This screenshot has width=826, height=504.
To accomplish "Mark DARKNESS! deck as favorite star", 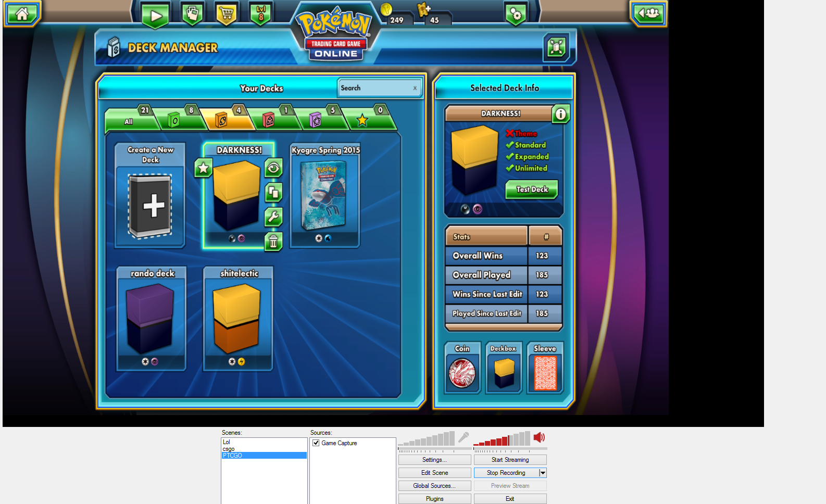I will click(x=203, y=168).
